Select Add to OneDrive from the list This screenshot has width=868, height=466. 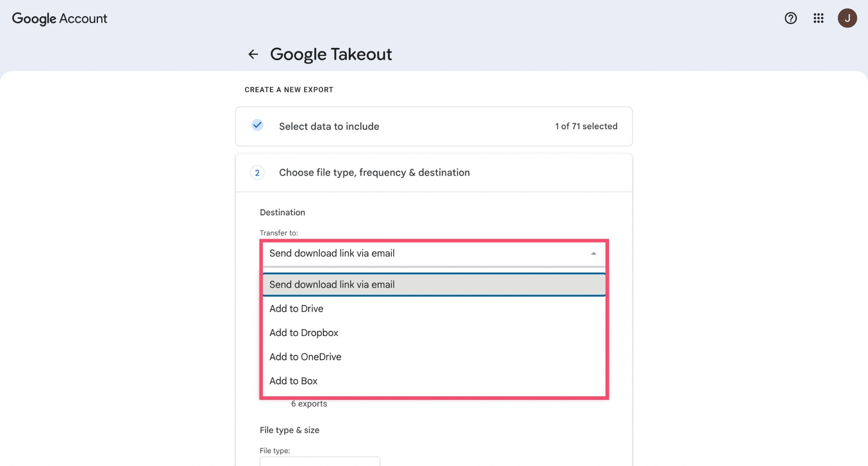[x=305, y=357]
